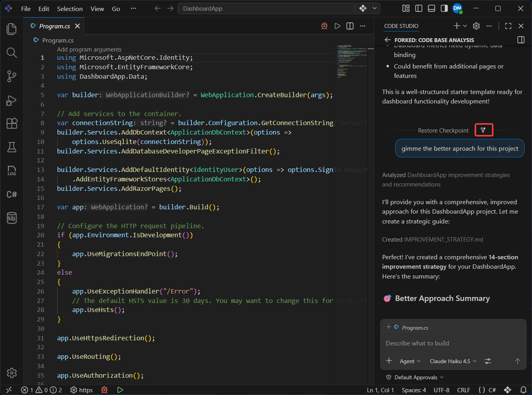Go back to the chat list arrow
Image resolution: width=532 pixels, height=395 pixels.
pos(388,40)
